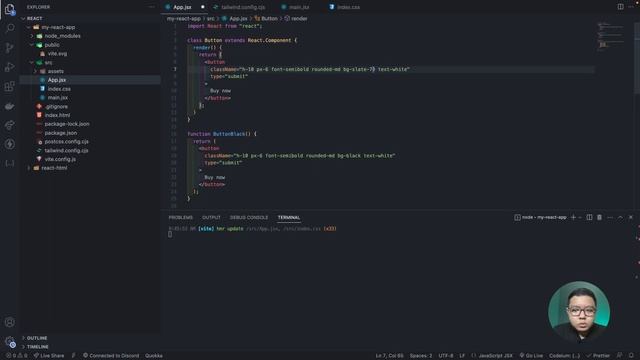Switch to the App.jsx editor tab
This screenshot has width=640, height=360.
[x=182, y=7]
